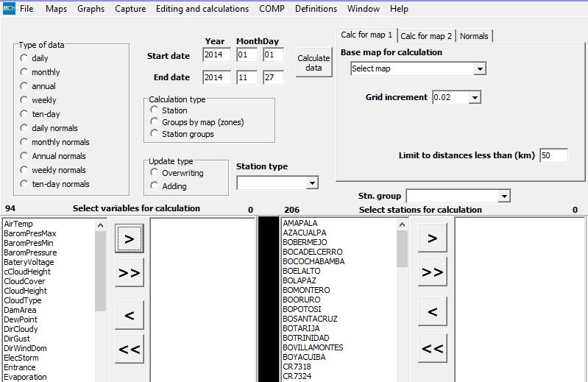Switch to the Normals tab
This screenshot has width=588, height=382.
coord(474,36)
